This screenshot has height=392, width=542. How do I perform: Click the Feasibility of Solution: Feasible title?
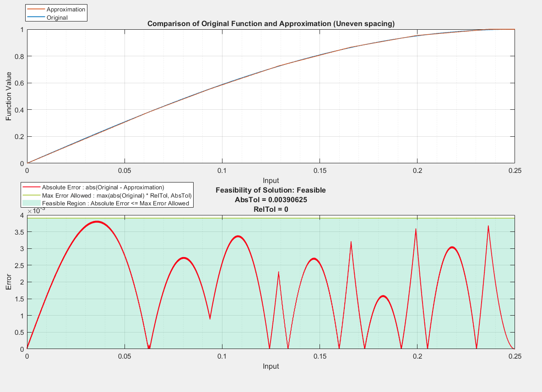pos(271,190)
